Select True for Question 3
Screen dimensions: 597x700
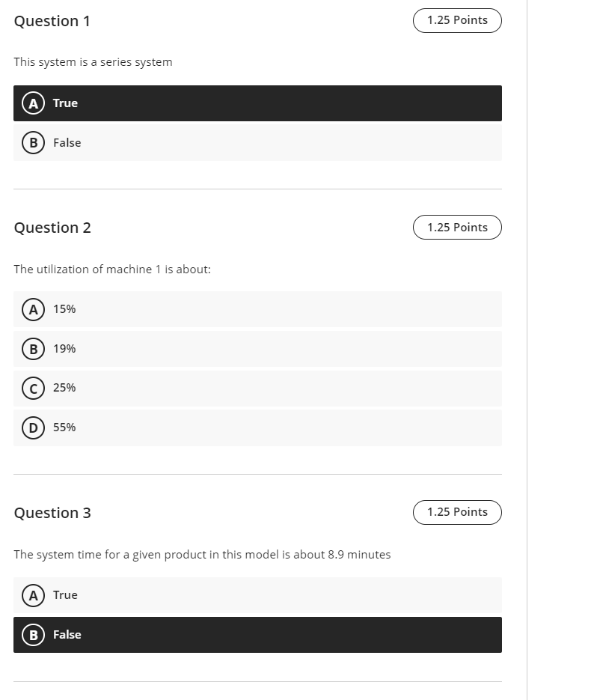pyautogui.click(x=257, y=594)
